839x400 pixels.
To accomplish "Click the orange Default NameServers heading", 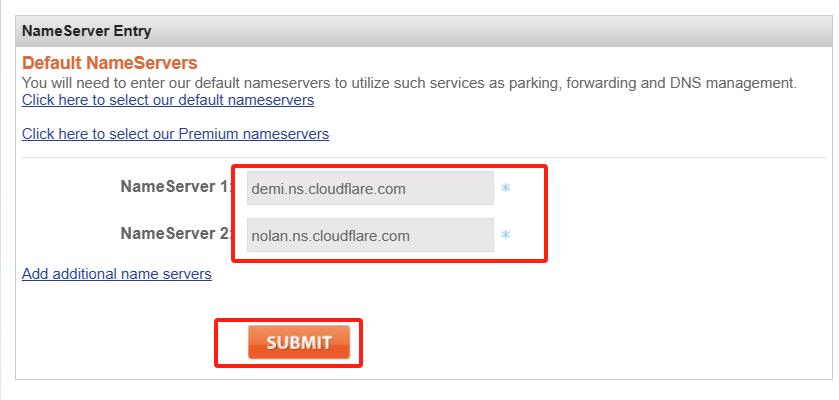I will pos(110,64).
